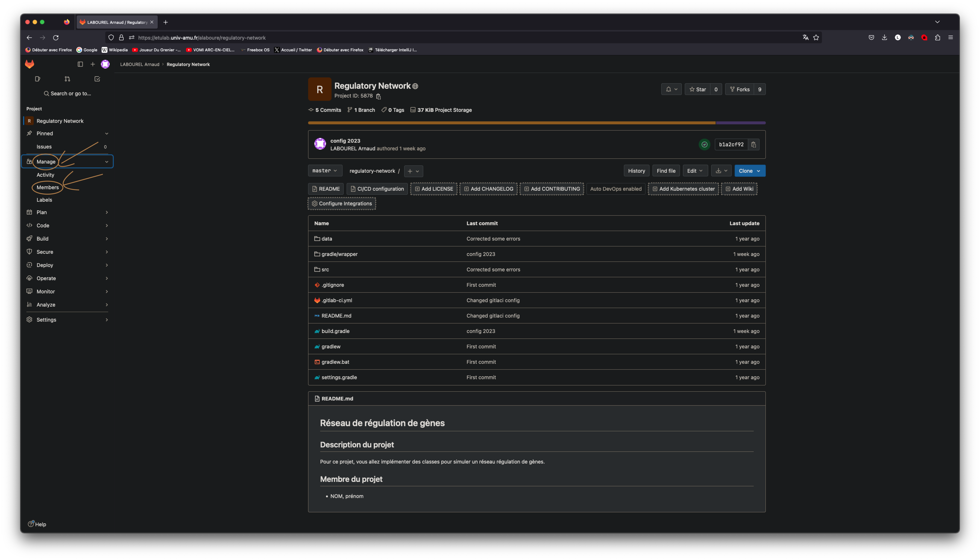Click the browser back arrow
This screenshot has width=980, height=560.
(29, 38)
